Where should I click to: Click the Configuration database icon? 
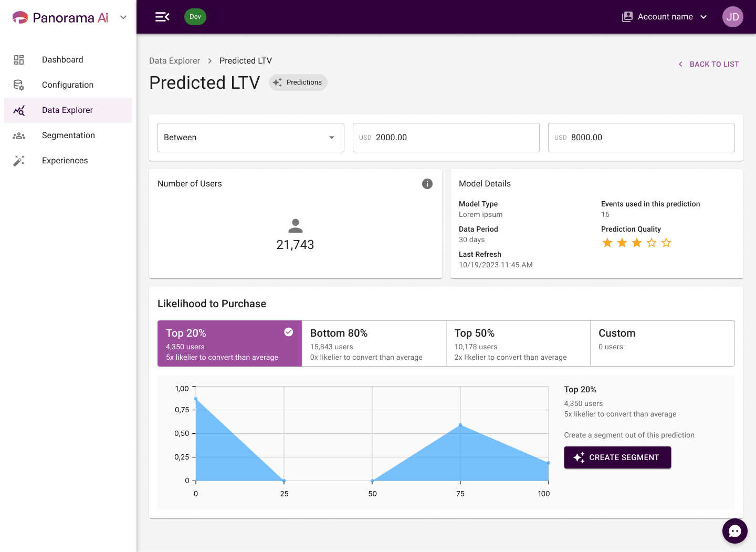point(19,85)
